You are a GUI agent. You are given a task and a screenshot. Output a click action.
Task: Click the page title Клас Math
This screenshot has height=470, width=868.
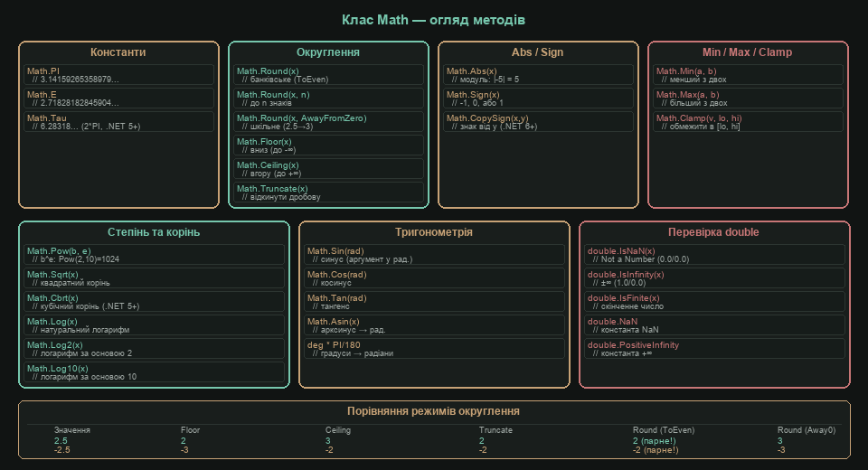tap(433, 20)
